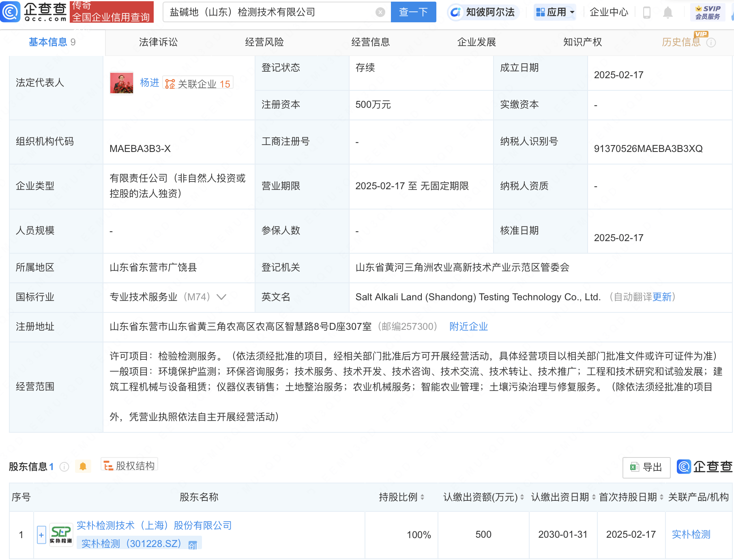Expand 专业技术服务业 industry chevron
The width and height of the screenshot is (734, 560).
221,297
